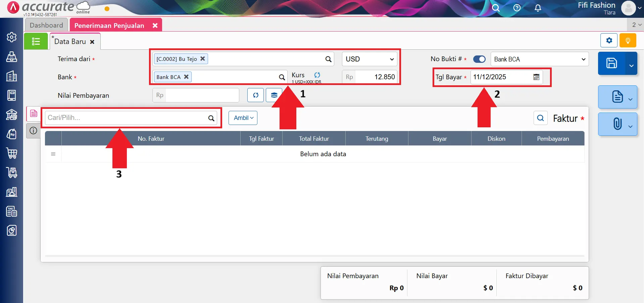Open the gear settings sidebar icon
Screen dimensions: 644x303
(x=12, y=37)
